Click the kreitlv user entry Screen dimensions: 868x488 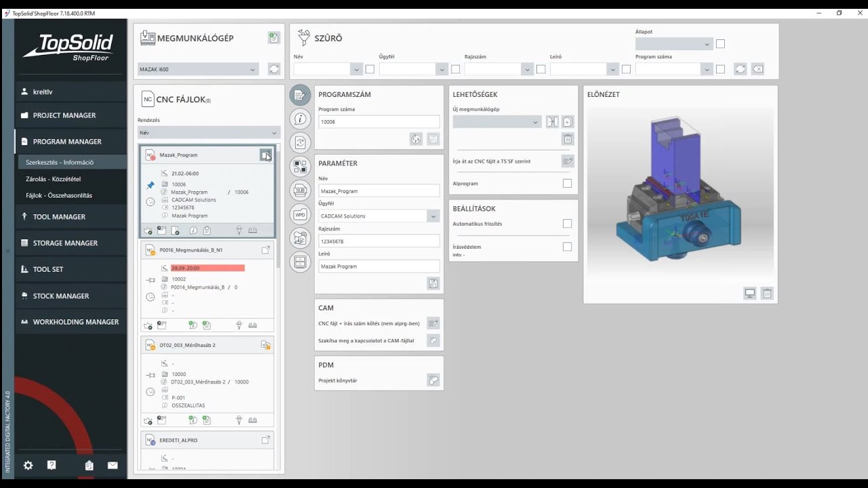[71, 91]
